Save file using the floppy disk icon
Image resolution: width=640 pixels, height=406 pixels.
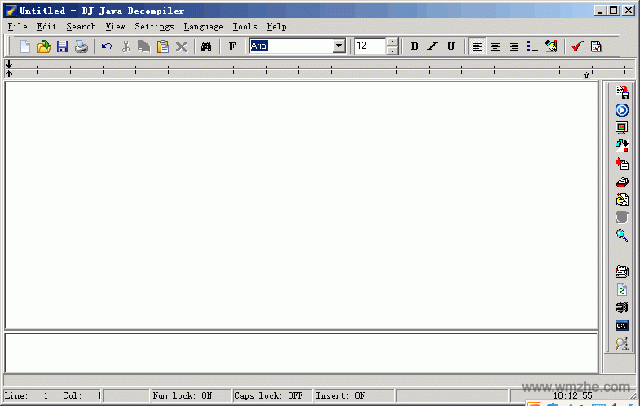tap(62, 47)
